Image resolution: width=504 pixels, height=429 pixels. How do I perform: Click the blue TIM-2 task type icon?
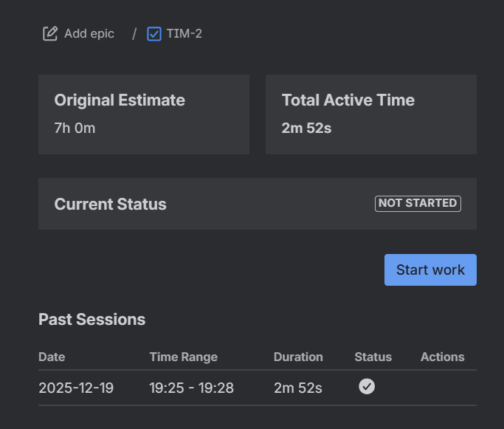154,33
